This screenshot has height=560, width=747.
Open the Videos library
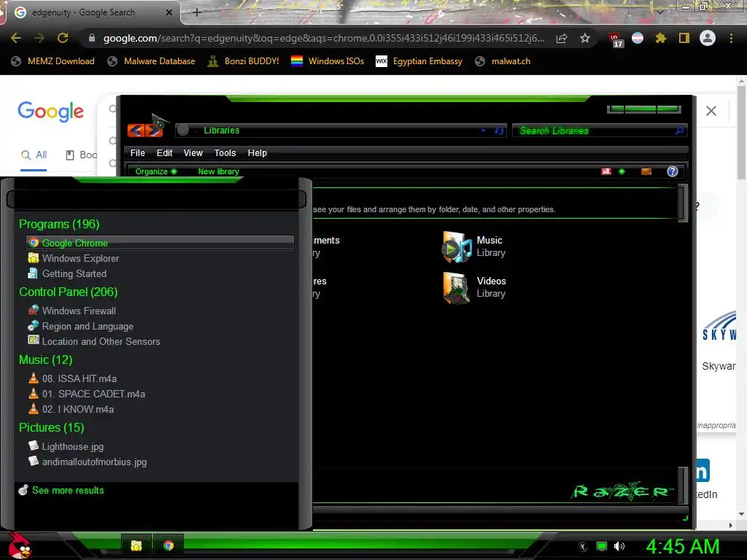pyautogui.click(x=474, y=287)
